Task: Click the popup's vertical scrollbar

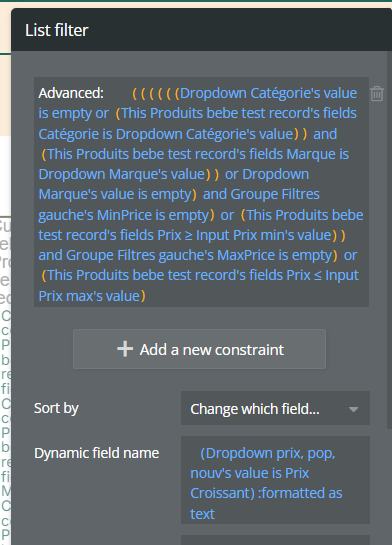Action: (x=390, y=240)
